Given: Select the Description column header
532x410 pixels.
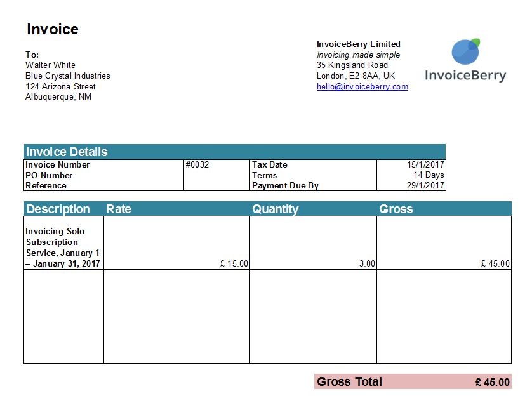Looking at the screenshot, I should pos(58,209).
